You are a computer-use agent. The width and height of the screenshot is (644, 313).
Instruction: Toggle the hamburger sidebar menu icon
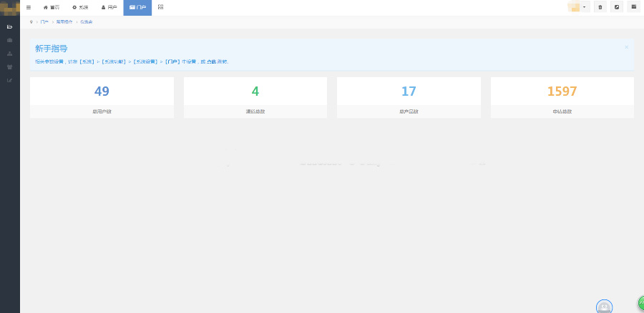(29, 7)
